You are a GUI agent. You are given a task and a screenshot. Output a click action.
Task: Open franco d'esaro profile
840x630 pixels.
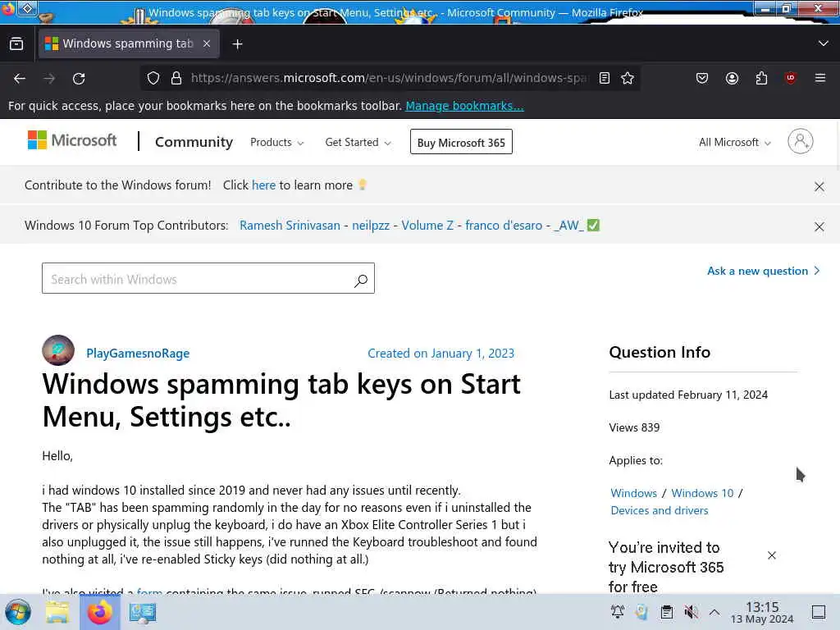click(x=504, y=226)
